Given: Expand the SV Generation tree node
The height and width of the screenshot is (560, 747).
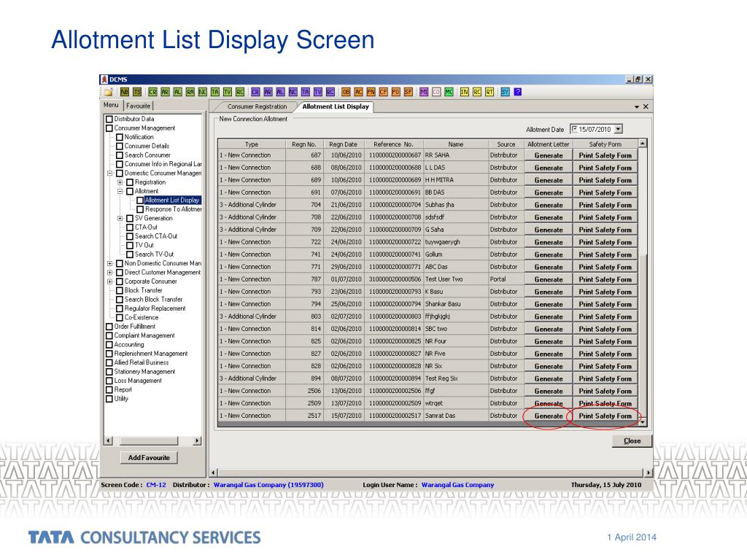Looking at the screenshot, I should 120,219.
